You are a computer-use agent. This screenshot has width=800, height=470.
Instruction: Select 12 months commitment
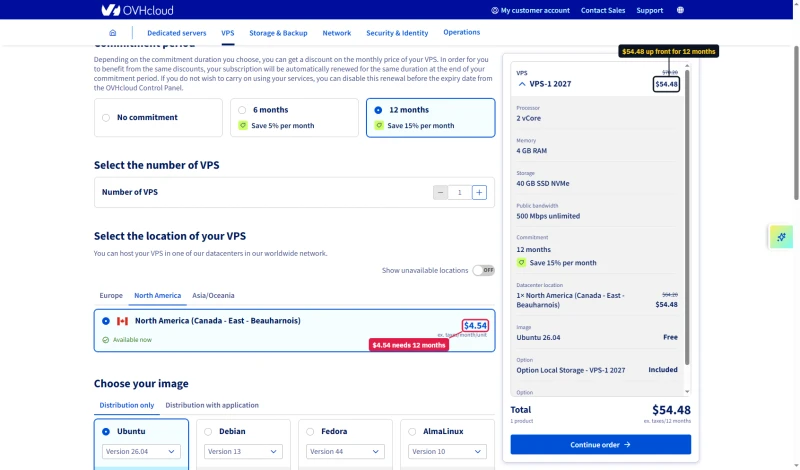pyautogui.click(x=431, y=117)
